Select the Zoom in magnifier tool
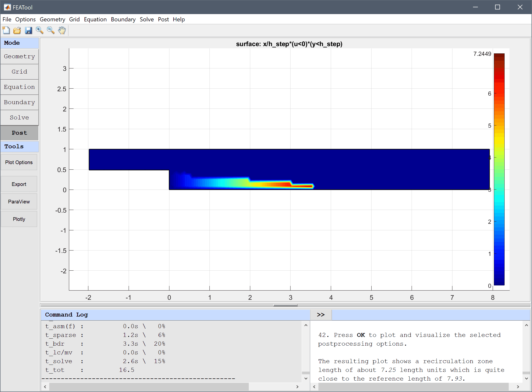532x392 pixels. coord(40,30)
